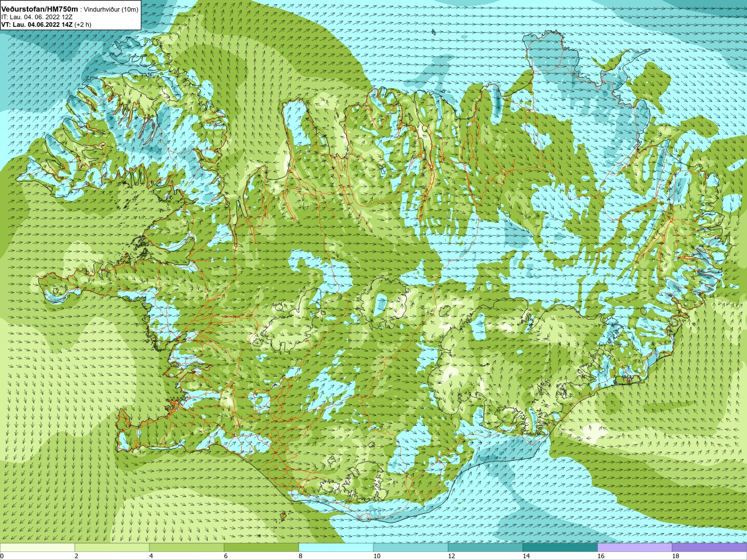Click the purple legend swatch above 18
The height and width of the screenshot is (560, 747).
[710, 548]
